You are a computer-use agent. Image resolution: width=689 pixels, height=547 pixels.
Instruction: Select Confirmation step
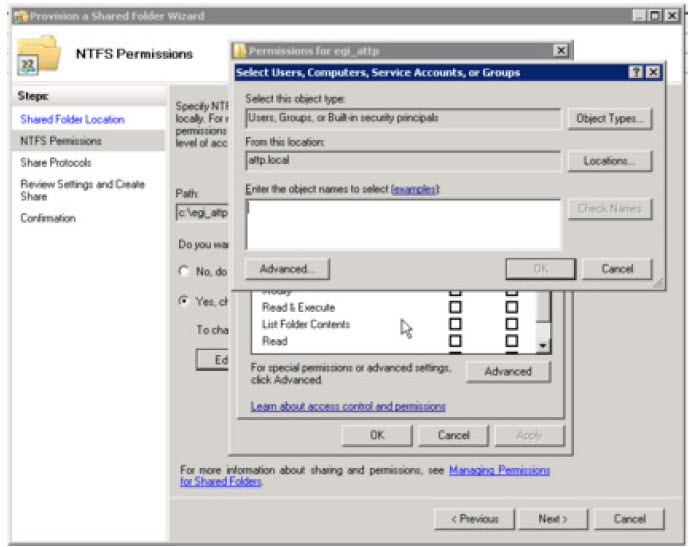[x=48, y=218]
